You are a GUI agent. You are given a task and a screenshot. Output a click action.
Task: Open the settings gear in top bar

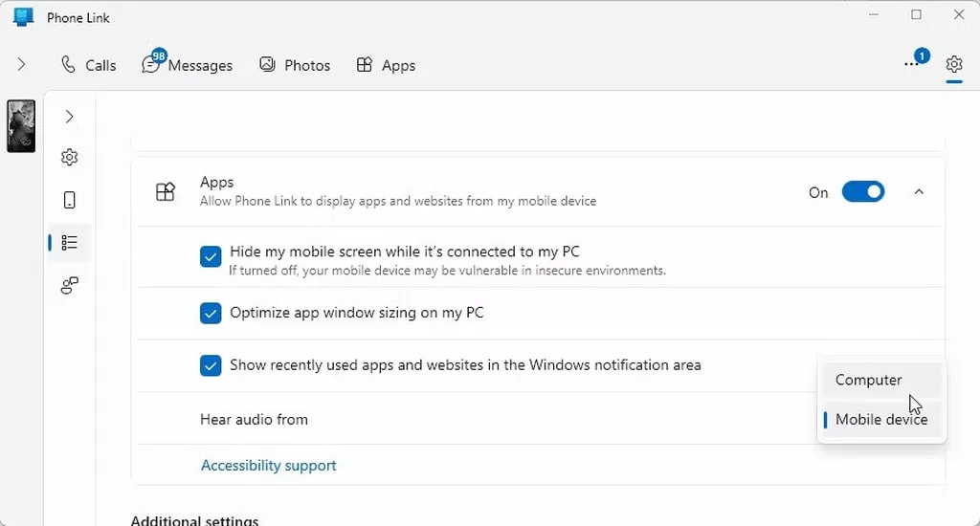click(953, 64)
